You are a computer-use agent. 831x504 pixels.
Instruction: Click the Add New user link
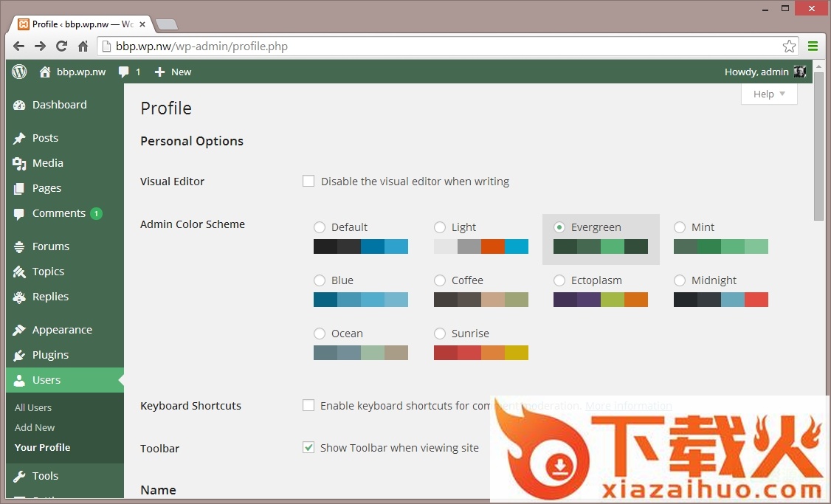(x=35, y=427)
